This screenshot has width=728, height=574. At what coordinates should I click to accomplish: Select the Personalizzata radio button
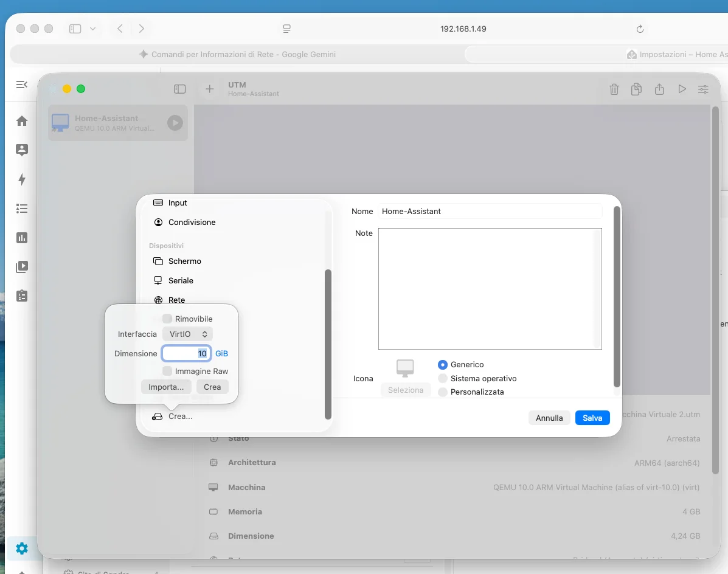443,392
